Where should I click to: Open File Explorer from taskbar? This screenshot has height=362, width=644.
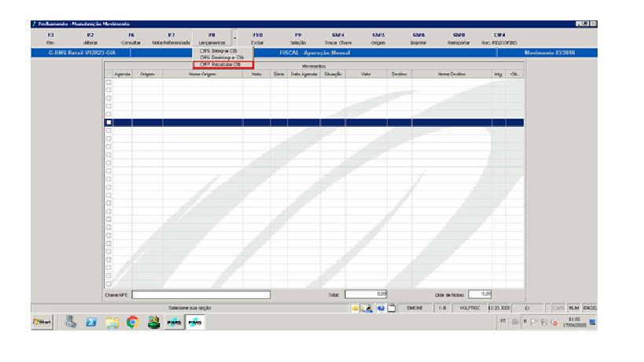coord(112,323)
